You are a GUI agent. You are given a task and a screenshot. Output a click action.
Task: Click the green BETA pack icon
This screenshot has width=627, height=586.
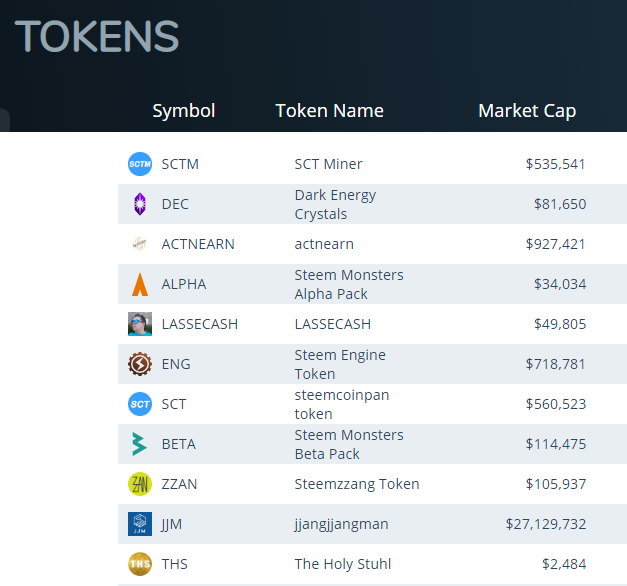coord(140,444)
